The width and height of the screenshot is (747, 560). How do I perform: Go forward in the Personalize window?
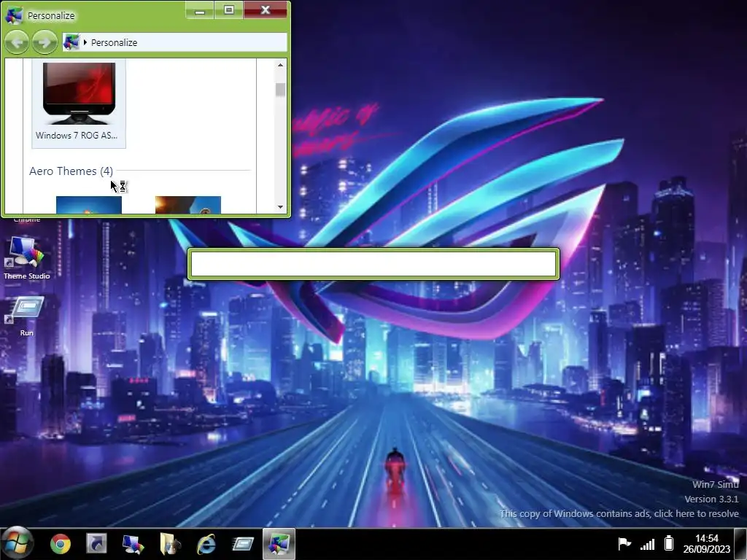tap(44, 42)
